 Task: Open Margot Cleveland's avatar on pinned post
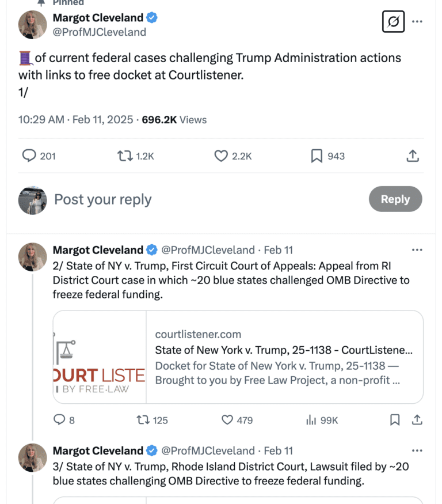click(32, 25)
